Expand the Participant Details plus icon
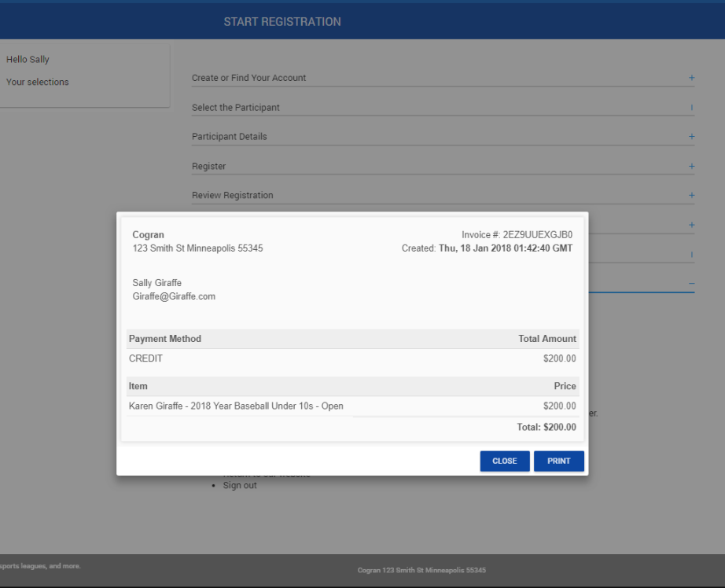The height and width of the screenshot is (588, 725). (692, 136)
